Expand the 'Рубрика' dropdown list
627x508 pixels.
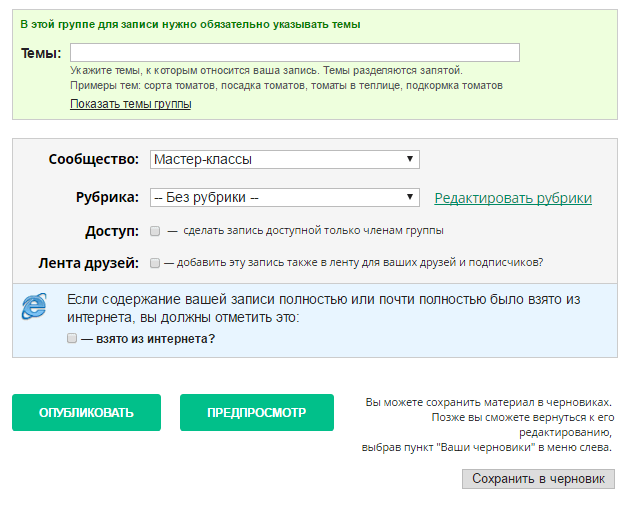click(x=284, y=198)
